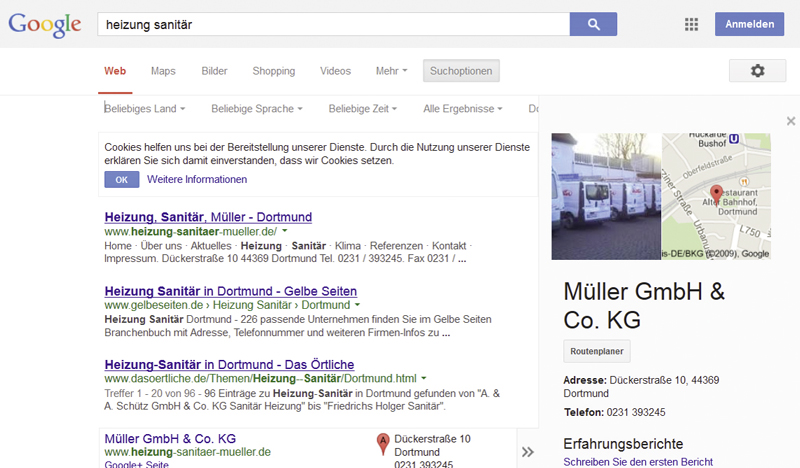Click the double chevron beside Müller listing
The width and height of the screenshot is (800, 468).
point(528,452)
